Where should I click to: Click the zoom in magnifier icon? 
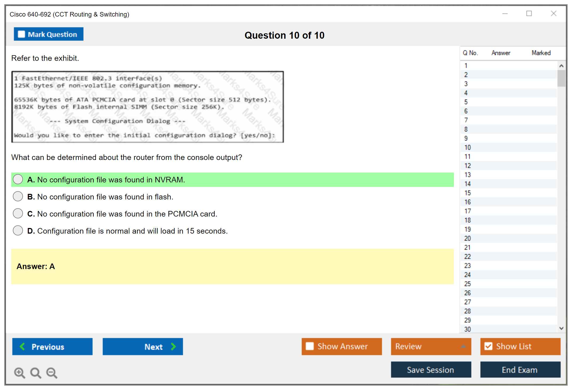(19, 373)
